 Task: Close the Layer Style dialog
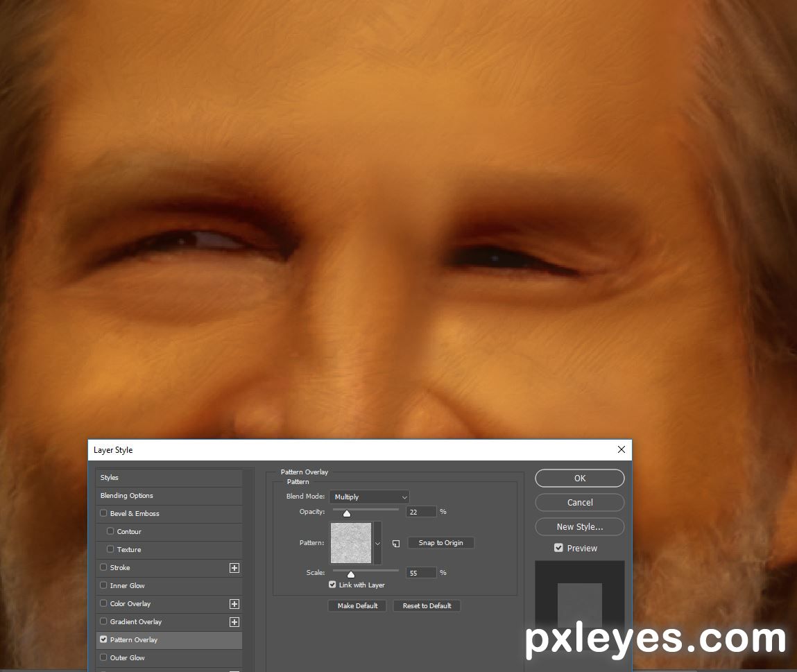click(x=621, y=449)
